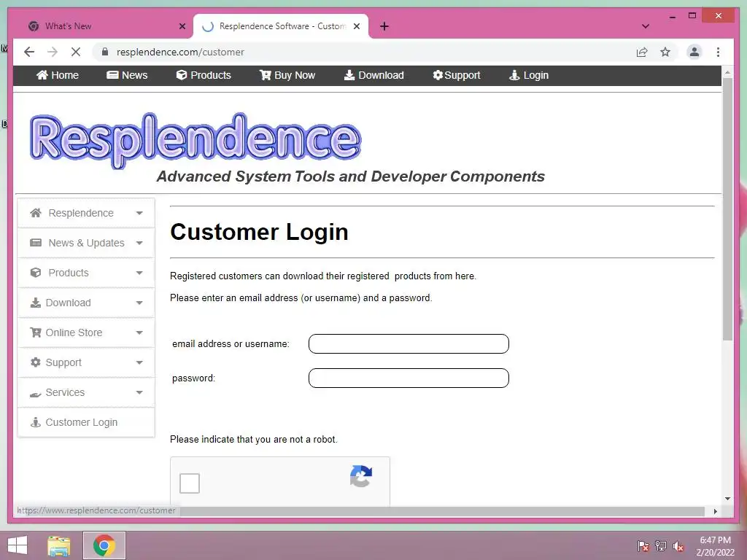Image resolution: width=747 pixels, height=560 pixels.
Task: Click the horizontal scrollbar right arrow
Action: [x=715, y=511]
